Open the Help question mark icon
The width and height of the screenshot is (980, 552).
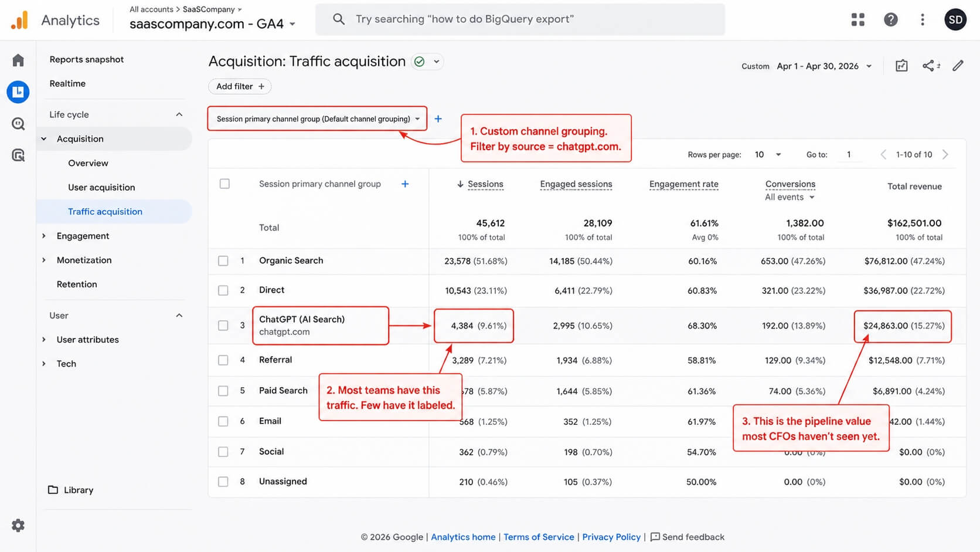tap(891, 20)
